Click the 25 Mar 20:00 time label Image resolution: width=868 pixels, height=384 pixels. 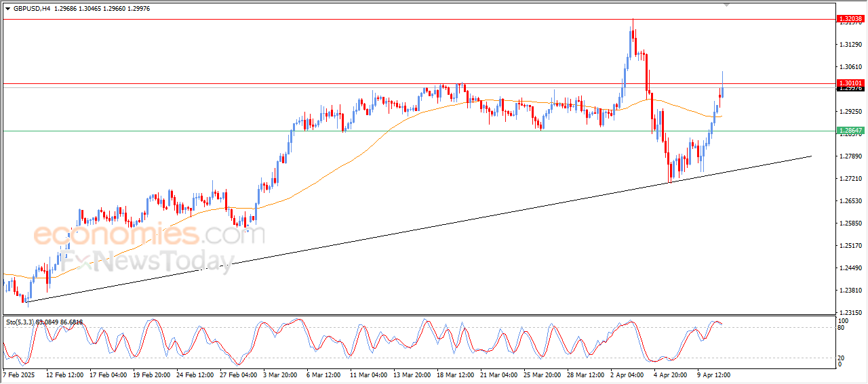pos(542,375)
